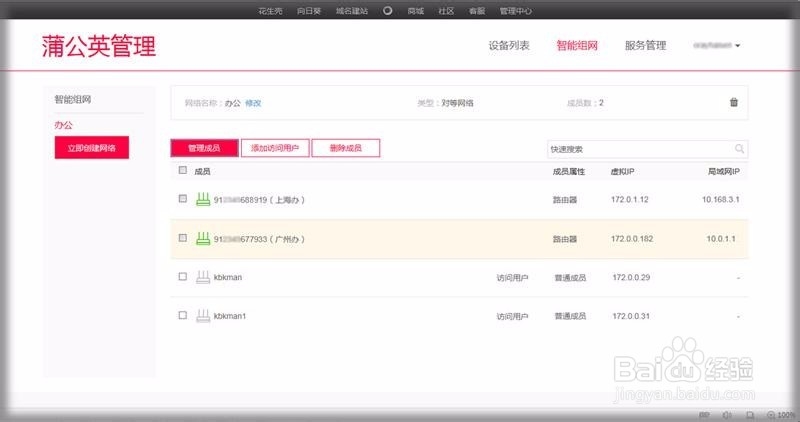
Task: Open 域名建站 in the top bar
Action: 352,11
